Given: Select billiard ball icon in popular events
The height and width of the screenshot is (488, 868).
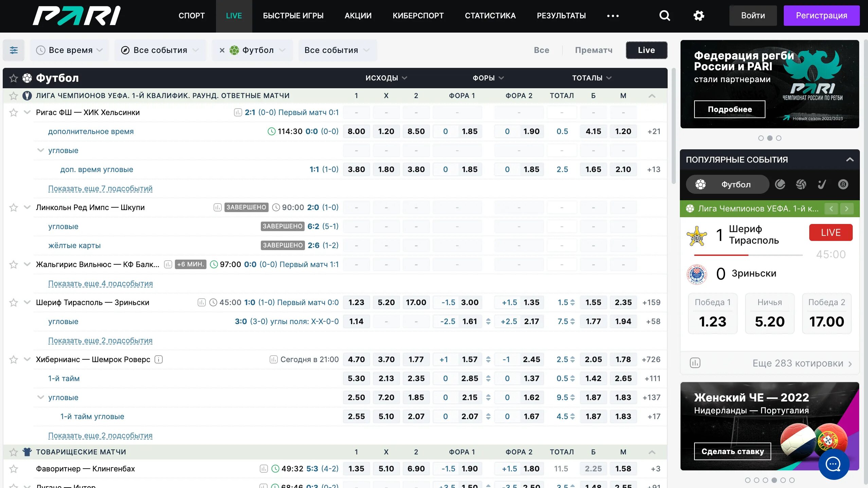Looking at the screenshot, I should coord(843,184).
